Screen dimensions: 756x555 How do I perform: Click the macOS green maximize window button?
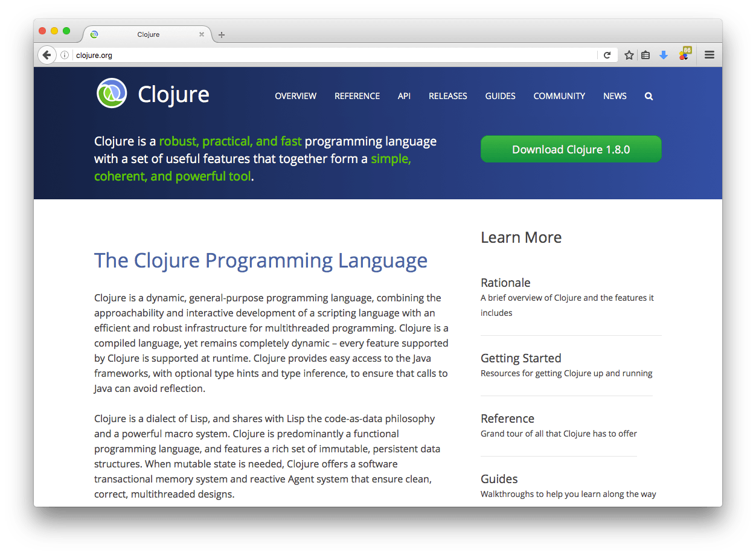click(x=66, y=31)
